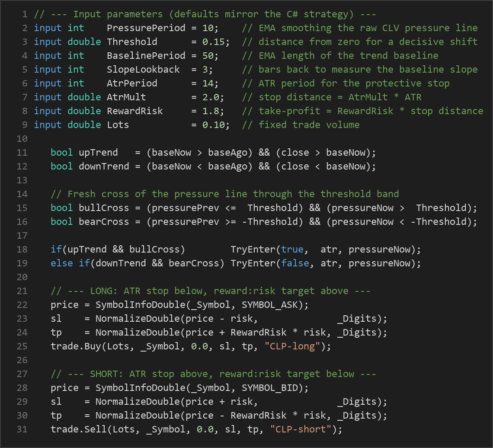This screenshot has height=448, width=493.
Task: Click the "distance from zero for a decisive shift" comment
Action: coord(360,42)
